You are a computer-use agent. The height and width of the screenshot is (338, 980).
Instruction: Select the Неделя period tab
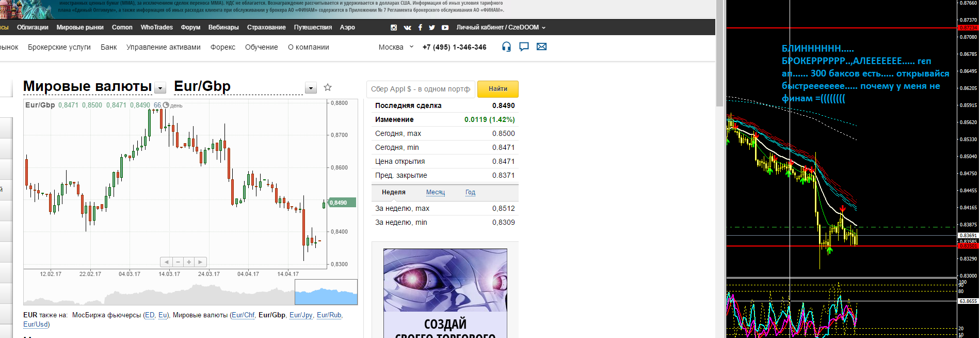(x=394, y=192)
